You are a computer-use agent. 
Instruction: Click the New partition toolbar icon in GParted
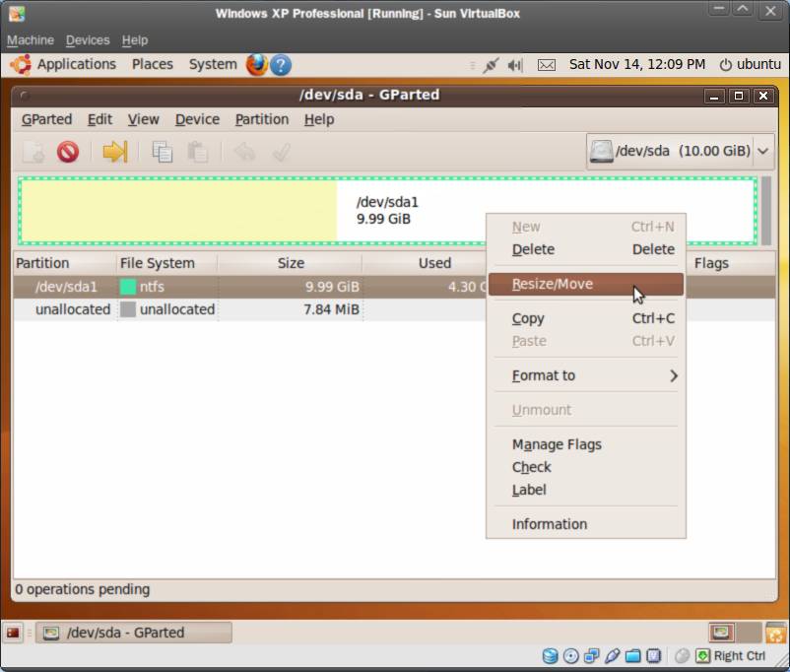[33, 151]
